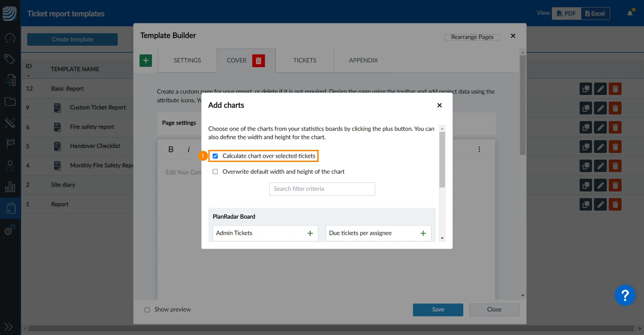The image size is (644, 335).
Task: Add the Admin Tickets chart
Action: tap(310, 233)
